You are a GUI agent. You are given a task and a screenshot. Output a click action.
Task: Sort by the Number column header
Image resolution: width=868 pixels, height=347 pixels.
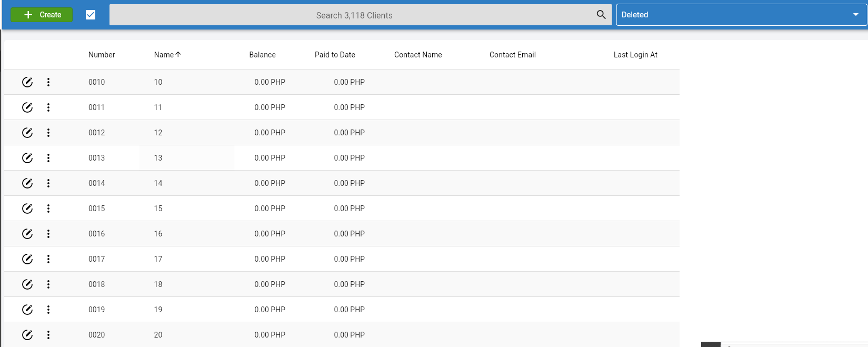click(102, 55)
